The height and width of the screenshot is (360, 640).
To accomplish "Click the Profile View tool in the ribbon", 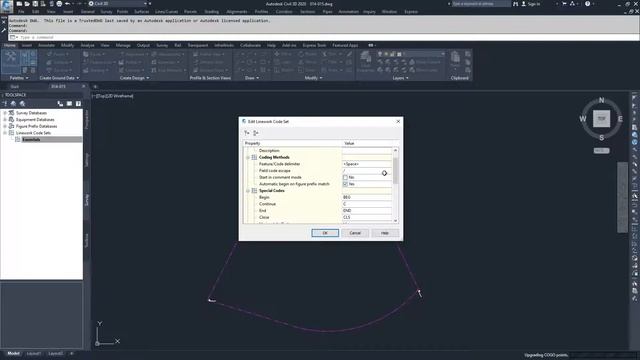I will [209, 54].
